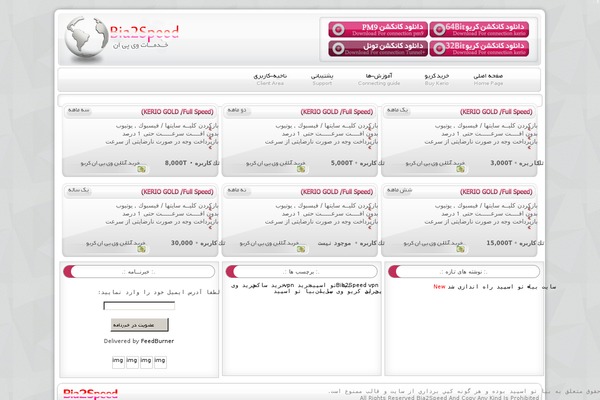
Task: Click the circle icon on Kerio 64Bit button
Action: pyautogui.click(x=439, y=29)
